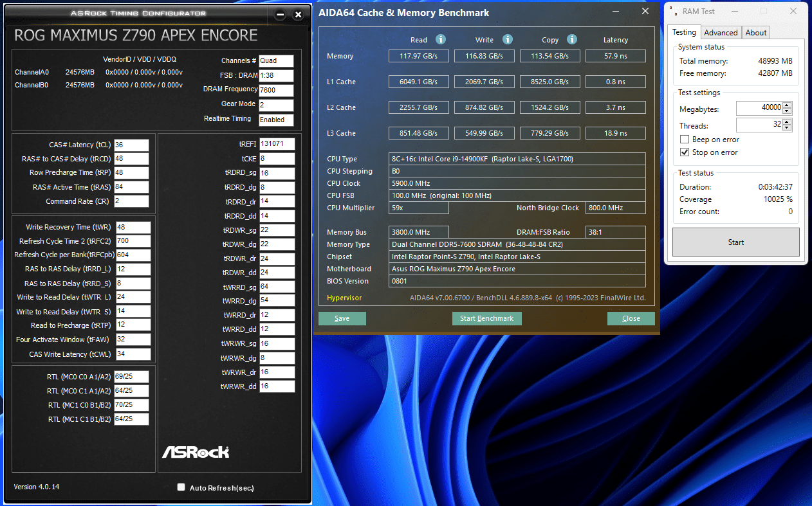
Task: Click the Row Precharge Time (tRP) field
Action: 131,173
